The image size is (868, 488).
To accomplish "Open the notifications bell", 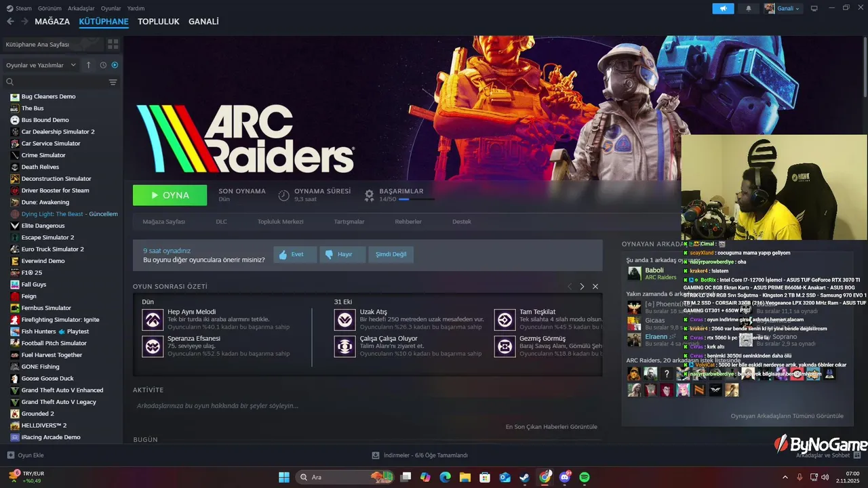I will [749, 8].
